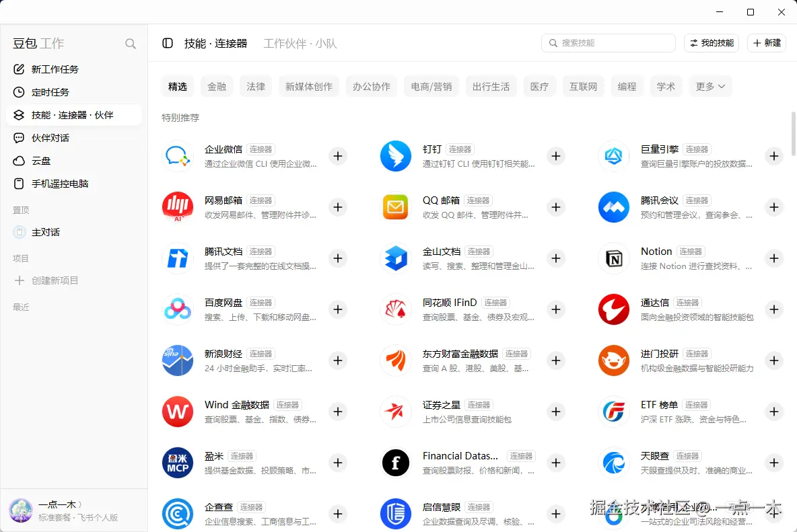
Task: Click the Financial Datasets connector icon
Action: pyautogui.click(x=395, y=463)
